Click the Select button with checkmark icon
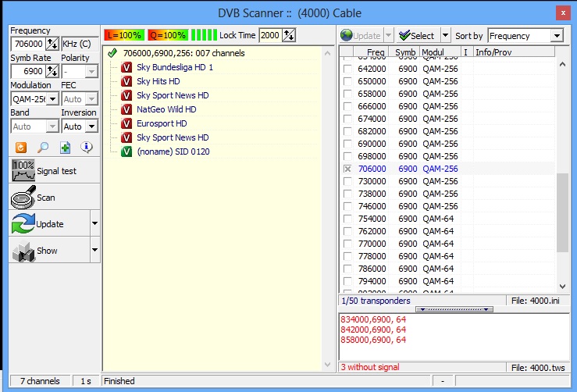Viewport: 577px width, 392px height. pos(418,36)
